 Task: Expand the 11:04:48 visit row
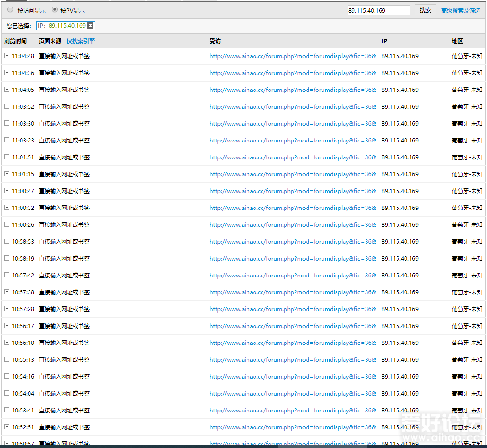[x=7, y=56]
